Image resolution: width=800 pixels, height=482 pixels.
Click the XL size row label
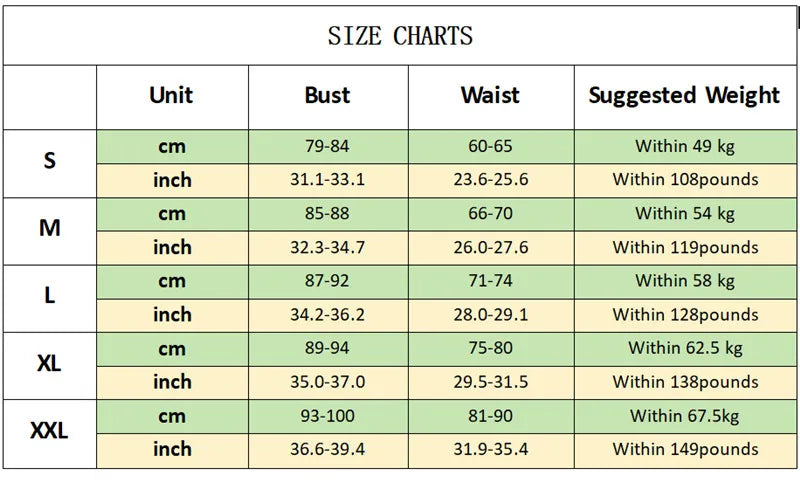(x=50, y=364)
